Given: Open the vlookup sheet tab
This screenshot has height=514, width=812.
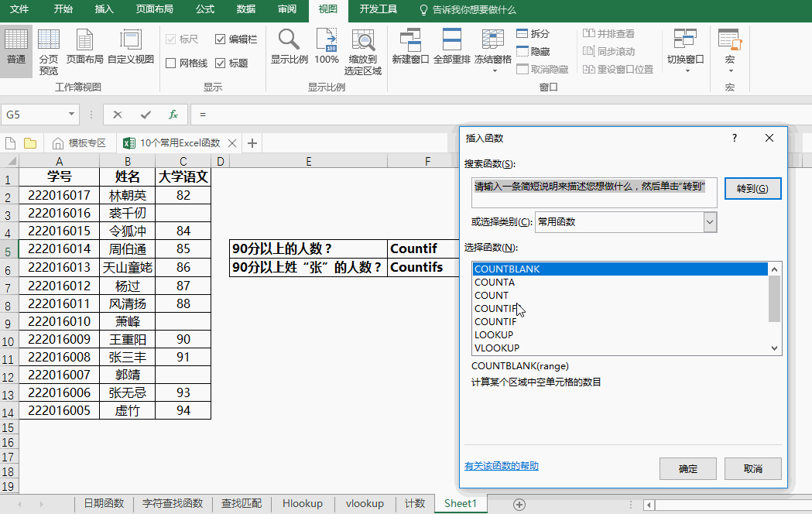Looking at the screenshot, I should tap(365, 503).
